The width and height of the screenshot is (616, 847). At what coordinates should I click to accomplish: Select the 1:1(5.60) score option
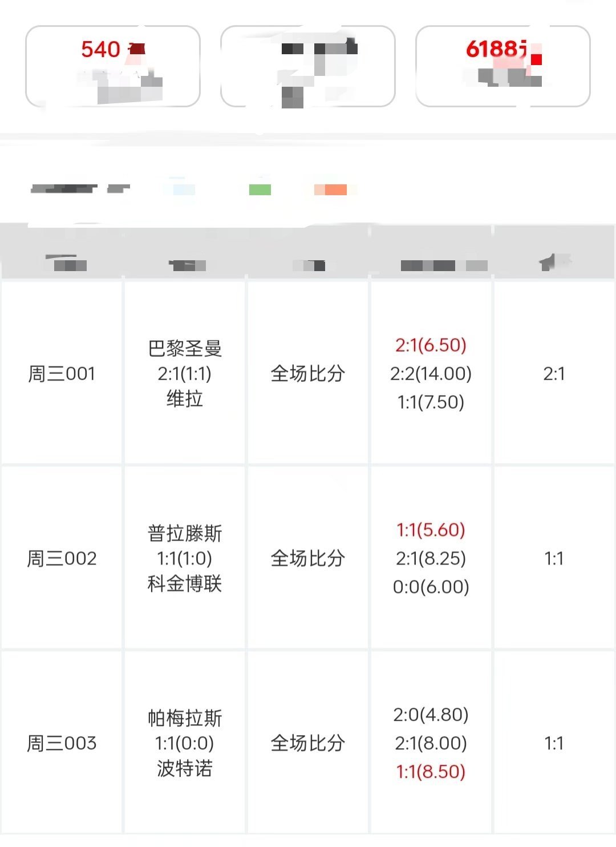point(431,530)
